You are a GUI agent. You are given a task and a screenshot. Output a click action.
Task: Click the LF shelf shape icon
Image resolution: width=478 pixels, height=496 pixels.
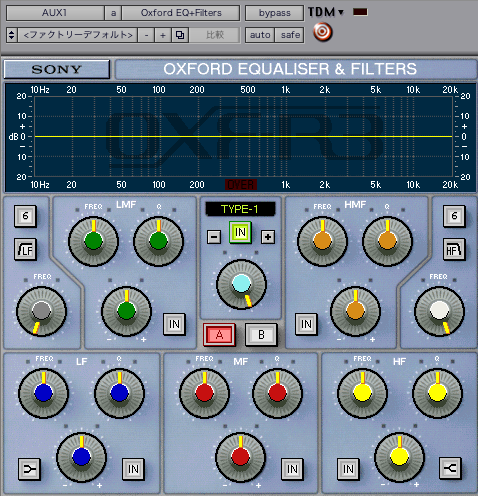(x=29, y=469)
